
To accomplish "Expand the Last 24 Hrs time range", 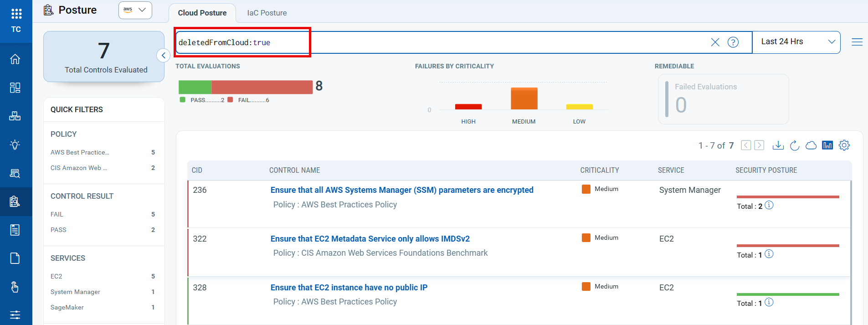I will [796, 42].
